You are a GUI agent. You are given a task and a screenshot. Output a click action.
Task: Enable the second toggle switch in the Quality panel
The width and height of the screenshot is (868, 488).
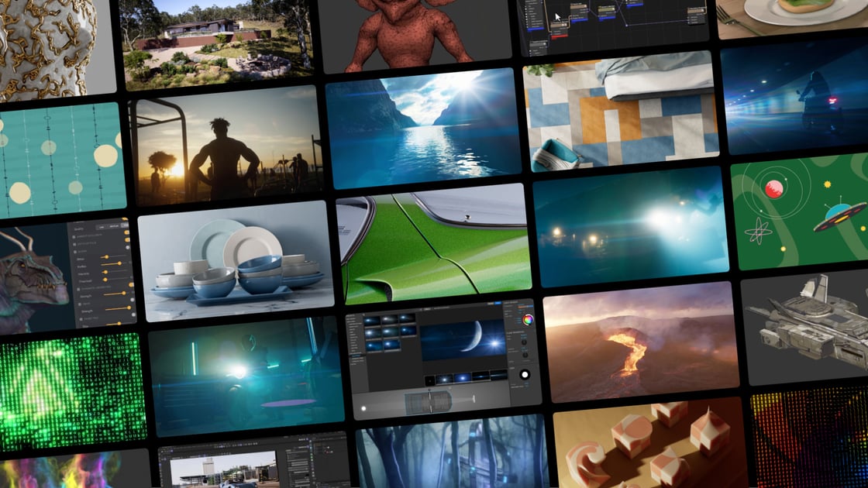(x=126, y=239)
